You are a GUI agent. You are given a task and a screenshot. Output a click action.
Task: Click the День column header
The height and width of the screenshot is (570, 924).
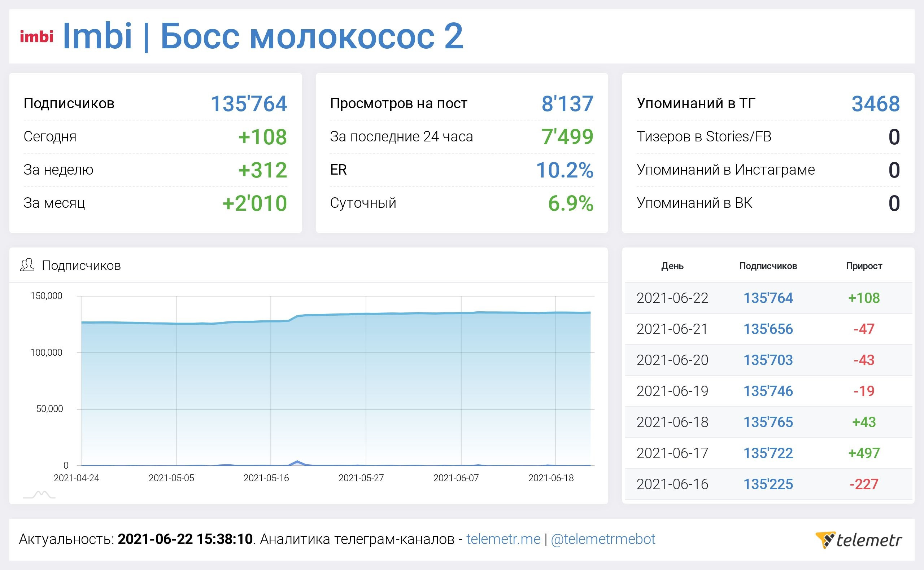[x=672, y=266]
